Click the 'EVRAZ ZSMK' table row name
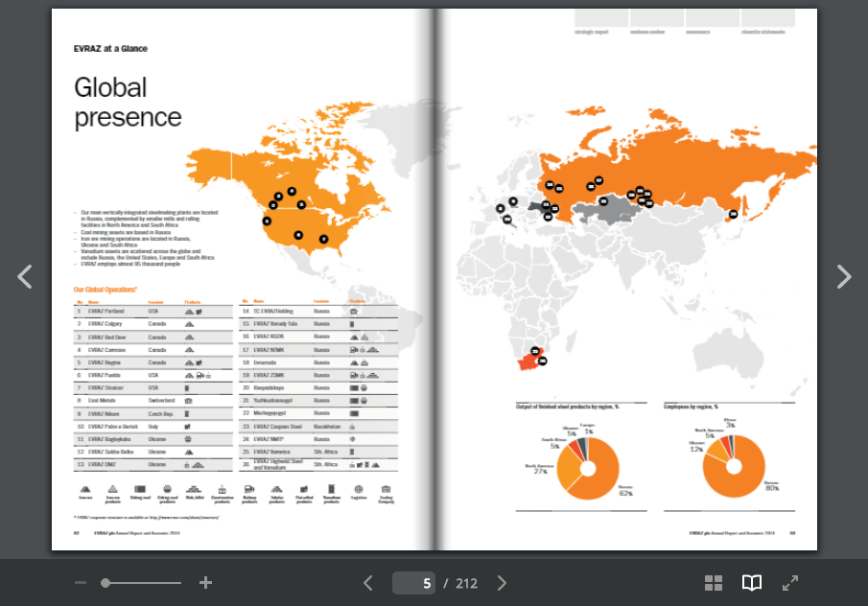Viewport: 868px width, 606px height. (269, 375)
